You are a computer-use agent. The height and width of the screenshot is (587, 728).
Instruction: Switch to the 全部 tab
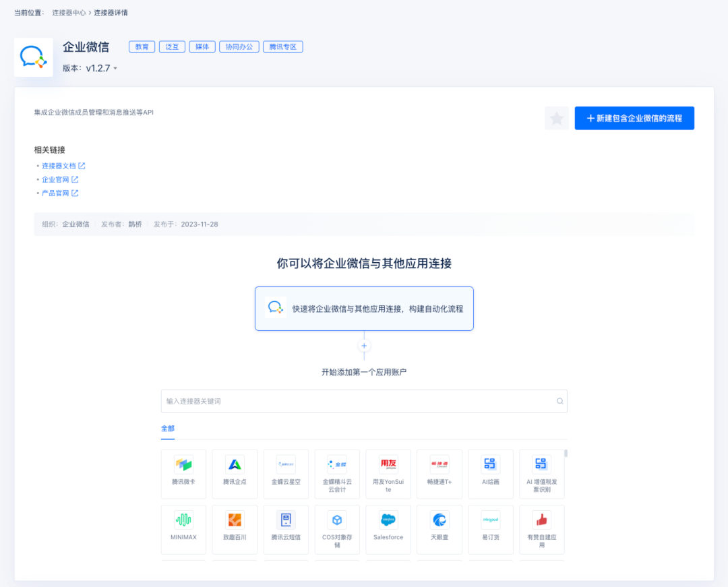click(x=168, y=429)
